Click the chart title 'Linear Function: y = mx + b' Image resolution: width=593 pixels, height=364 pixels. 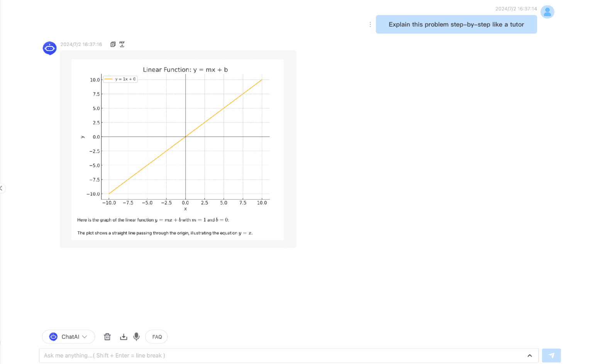point(185,70)
